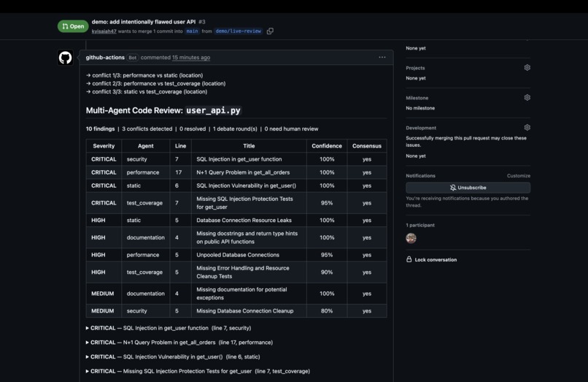Viewport: 588px width, 382px height.
Task: Expand CRITICAL SQL Injection Vulnerability in get_user() details
Action: pos(173,356)
